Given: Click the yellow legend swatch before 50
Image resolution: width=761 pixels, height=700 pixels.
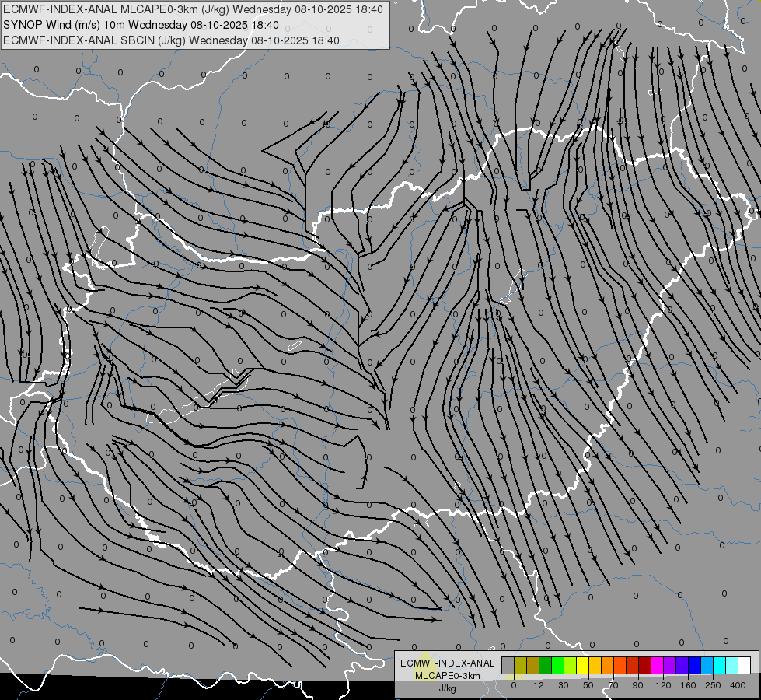Looking at the screenshot, I should [583, 666].
